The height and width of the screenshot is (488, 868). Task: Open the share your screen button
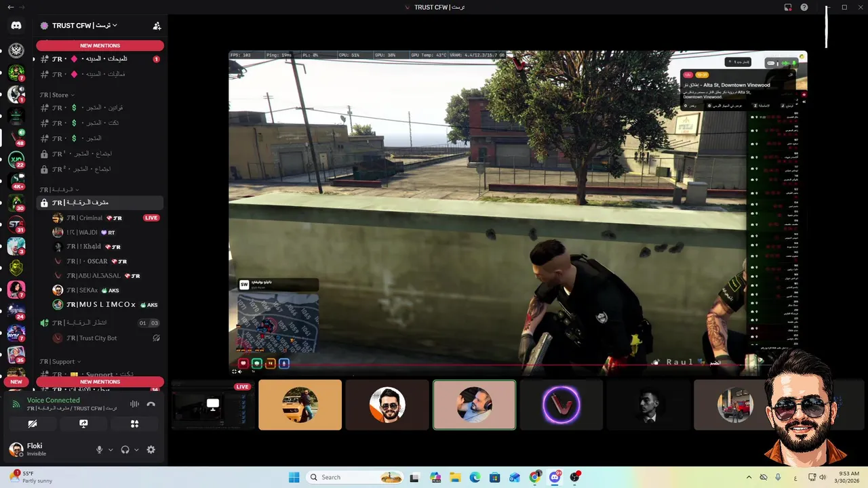point(83,424)
